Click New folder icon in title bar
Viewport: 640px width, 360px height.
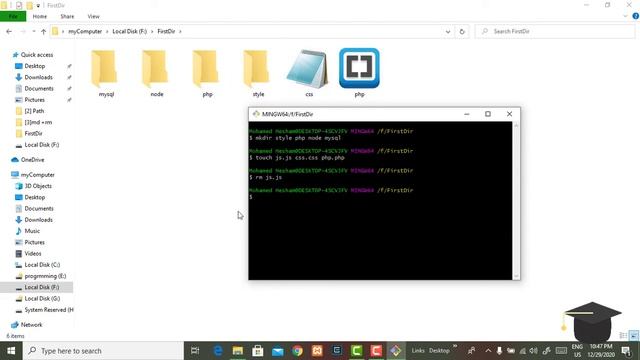[x=29, y=5]
